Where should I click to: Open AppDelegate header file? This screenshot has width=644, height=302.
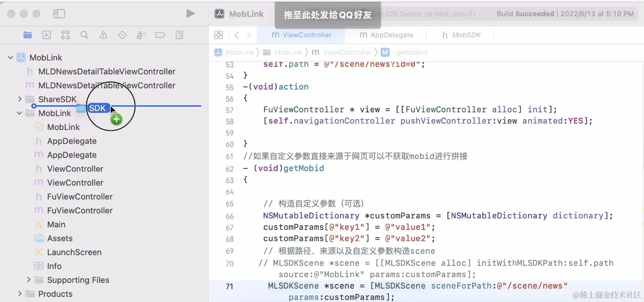pos(65,141)
